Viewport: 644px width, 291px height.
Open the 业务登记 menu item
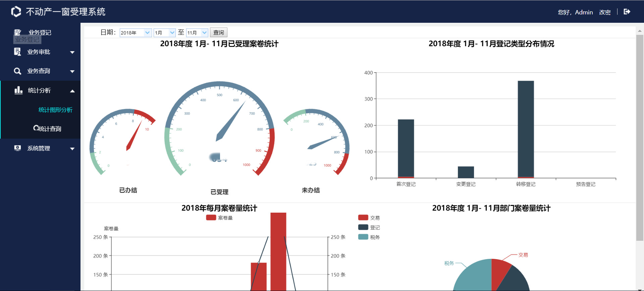tap(40, 32)
